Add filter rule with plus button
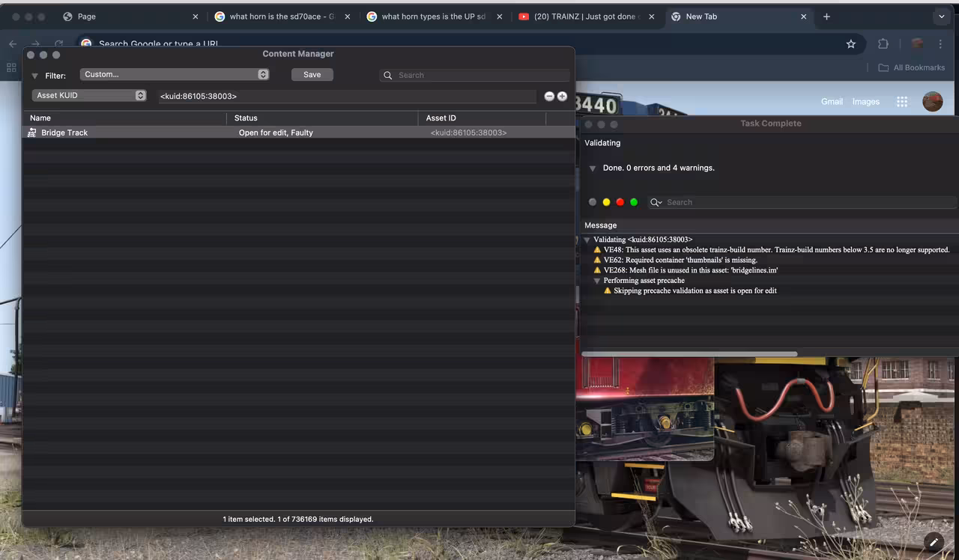959x560 pixels. 562,97
